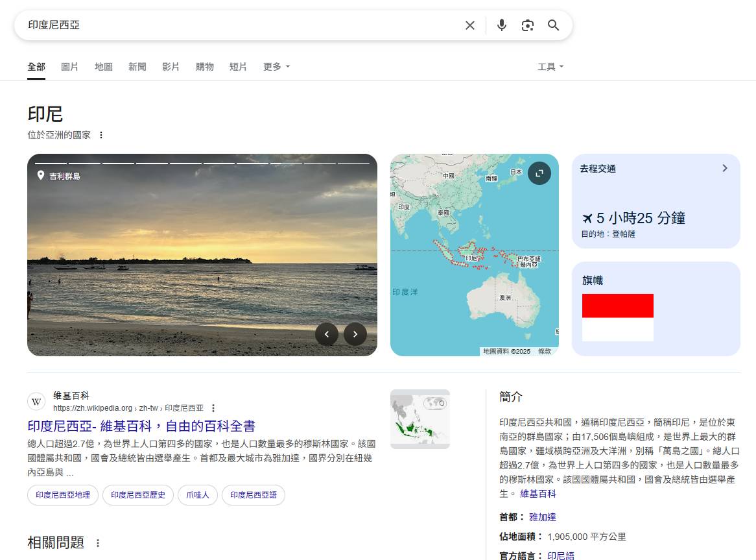Click the 印度尼西亞語 chip
Screen dimensions: 756x560
coord(254,495)
